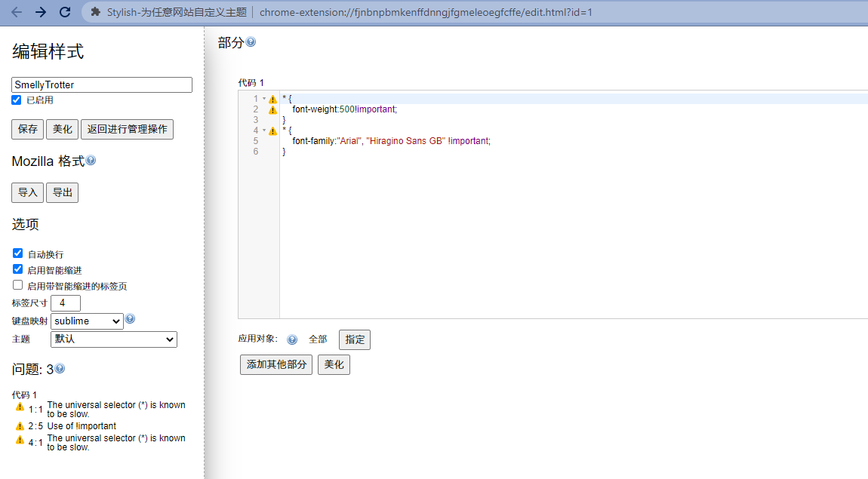868x479 pixels.
Task: Click the 保存 button
Action: coord(28,130)
